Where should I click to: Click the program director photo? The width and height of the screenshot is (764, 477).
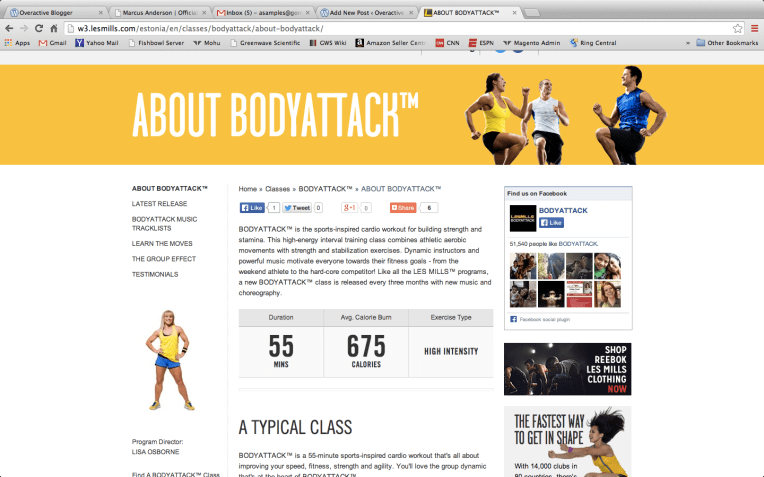click(170, 361)
